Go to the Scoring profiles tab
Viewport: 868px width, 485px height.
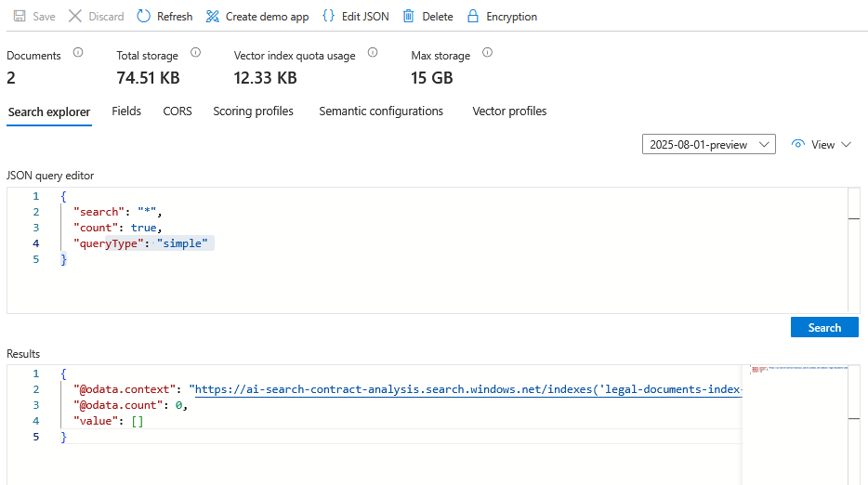click(253, 111)
